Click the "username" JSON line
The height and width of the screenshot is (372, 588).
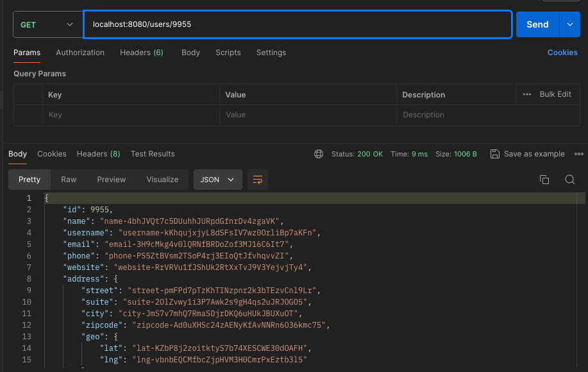point(192,233)
